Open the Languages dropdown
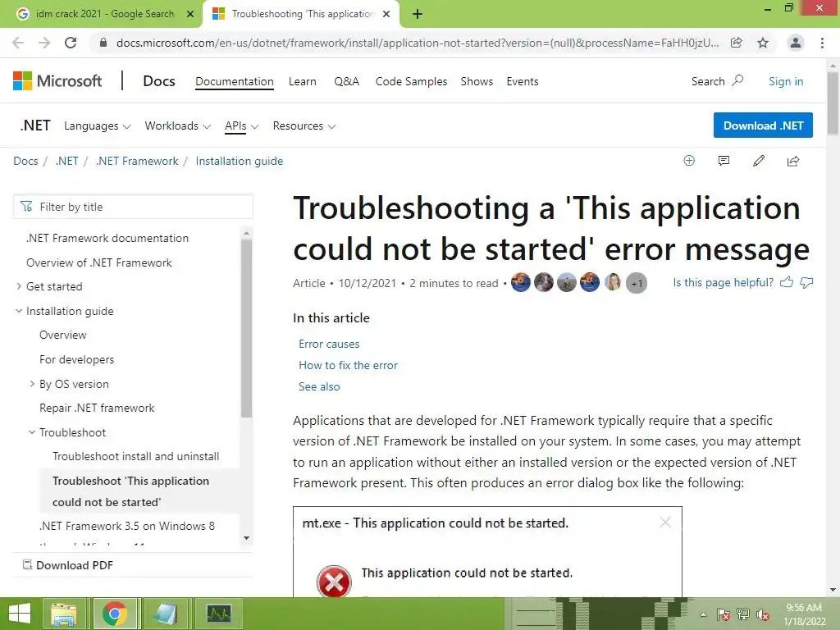 click(x=97, y=126)
